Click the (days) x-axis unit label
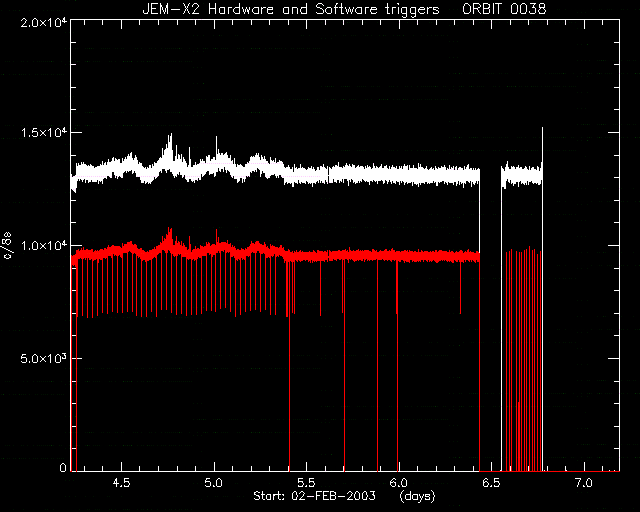This screenshot has height=512, width=640. click(418, 496)
